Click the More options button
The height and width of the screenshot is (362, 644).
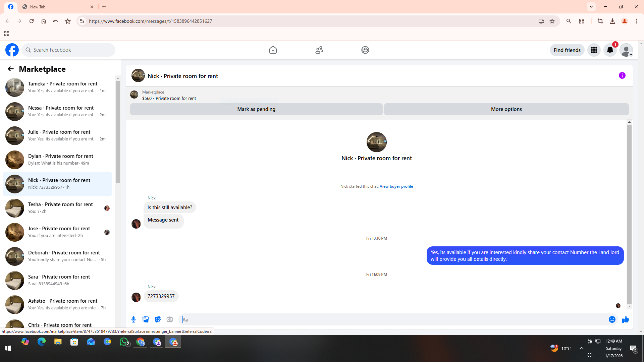[506, 109]
